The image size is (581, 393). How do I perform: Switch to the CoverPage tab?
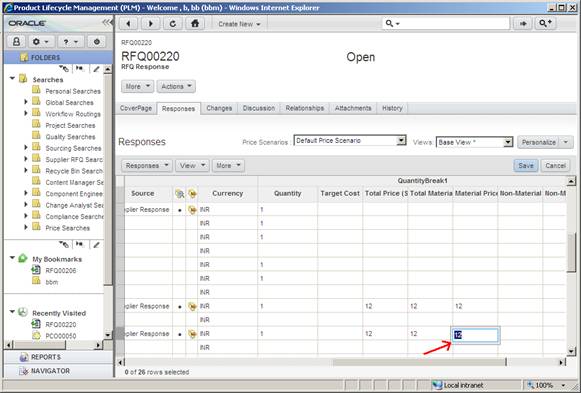[x=136, y=108]
